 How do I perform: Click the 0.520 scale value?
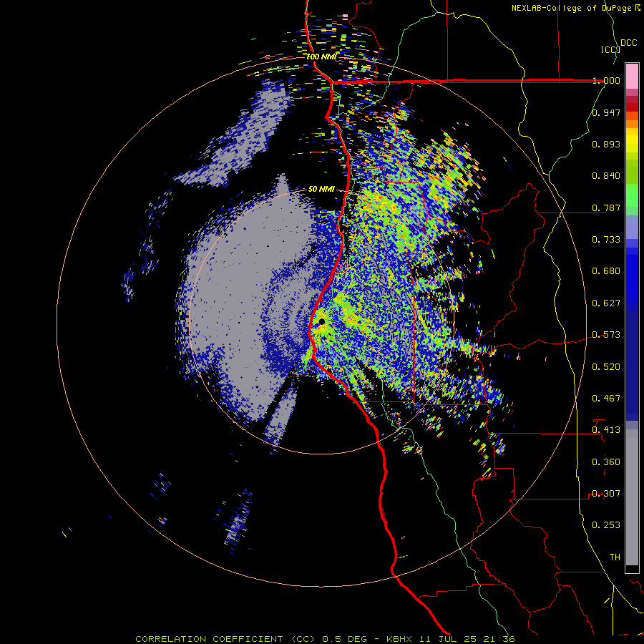606,367
